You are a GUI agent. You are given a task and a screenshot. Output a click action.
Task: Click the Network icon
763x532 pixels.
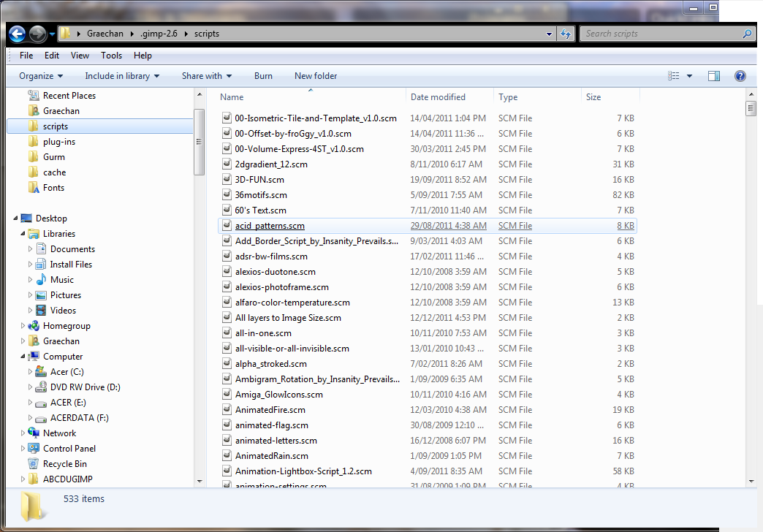pyautogui.click(x=34, y=433)
